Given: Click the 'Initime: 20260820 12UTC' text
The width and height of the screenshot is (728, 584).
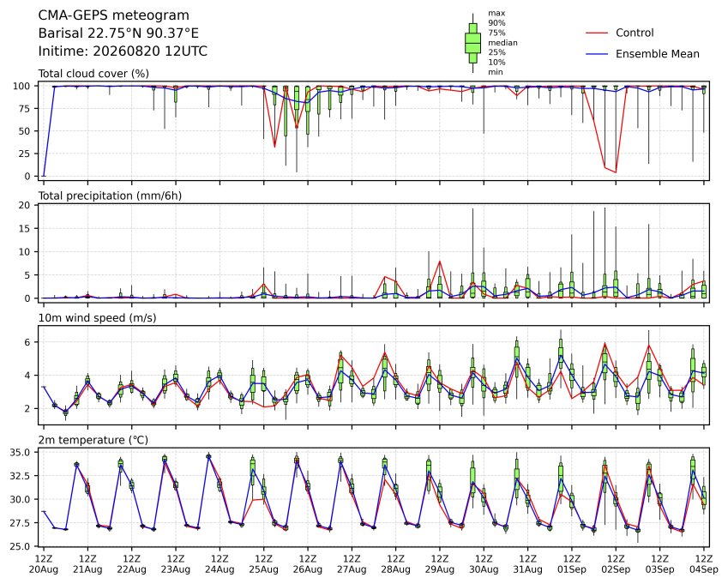Looking at the screenshot, I should point(123,51).
